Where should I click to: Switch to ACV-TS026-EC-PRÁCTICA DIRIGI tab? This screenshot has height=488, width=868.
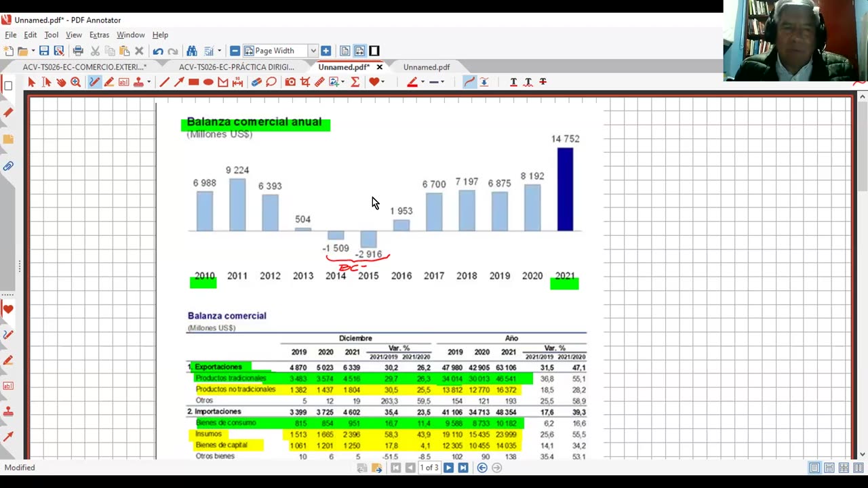click(237, 67)
